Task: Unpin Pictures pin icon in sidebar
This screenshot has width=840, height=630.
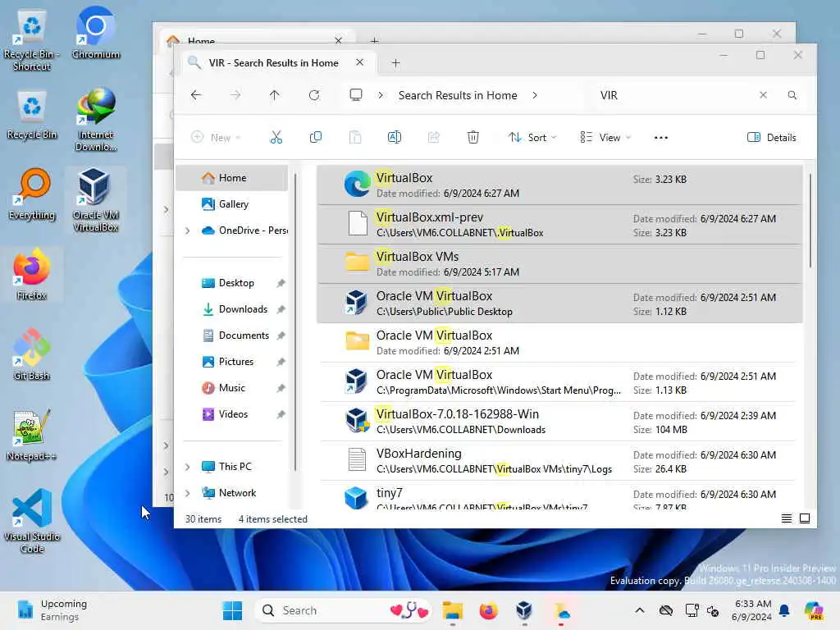Action: [281, 362]
